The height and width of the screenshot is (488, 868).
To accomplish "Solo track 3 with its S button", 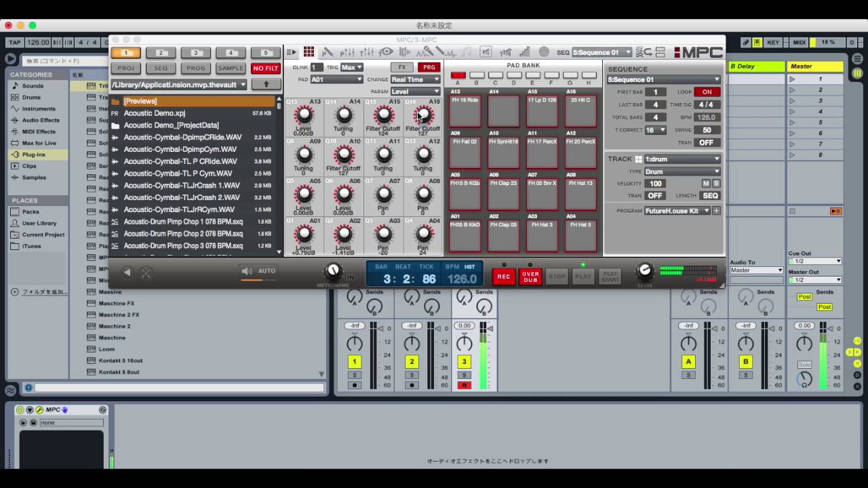I will (465, 375).
